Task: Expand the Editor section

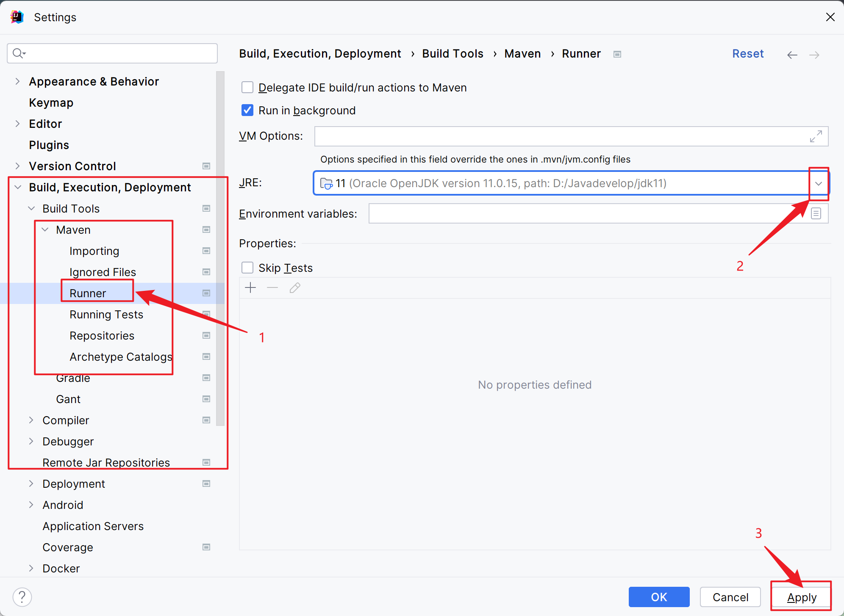Action: (x=17, y=124)
